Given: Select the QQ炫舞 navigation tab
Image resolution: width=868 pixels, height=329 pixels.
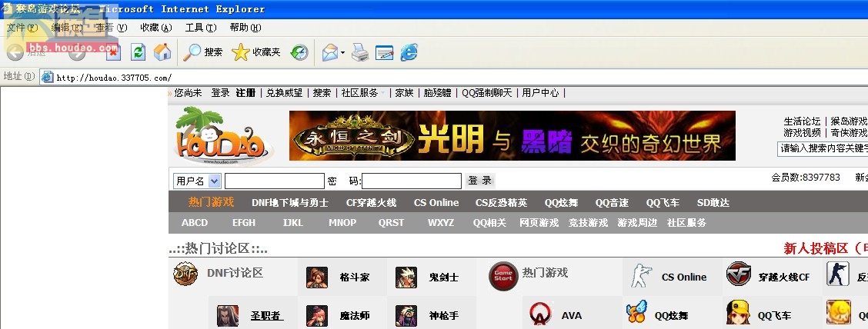Looking at the screenshot, I should click(x=561, y=203).
